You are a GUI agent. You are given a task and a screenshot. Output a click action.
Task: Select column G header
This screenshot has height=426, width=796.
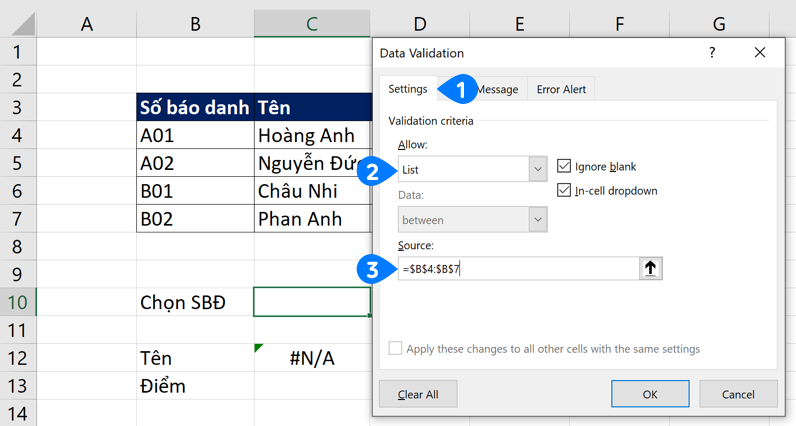pos(719,24)
